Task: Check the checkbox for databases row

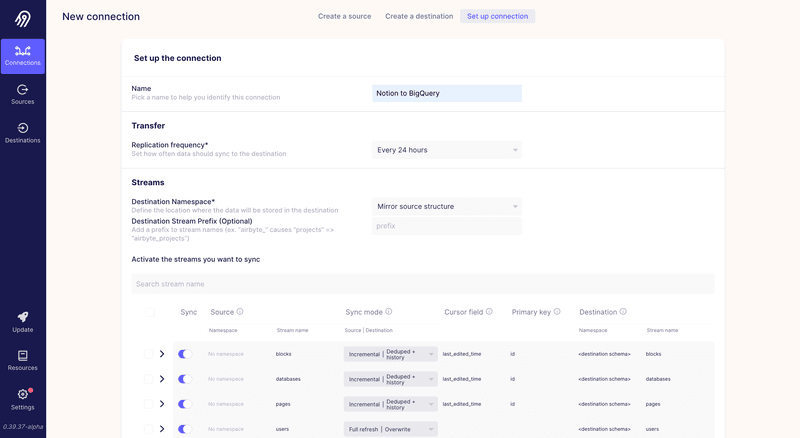Action: (x=148, y=379)
